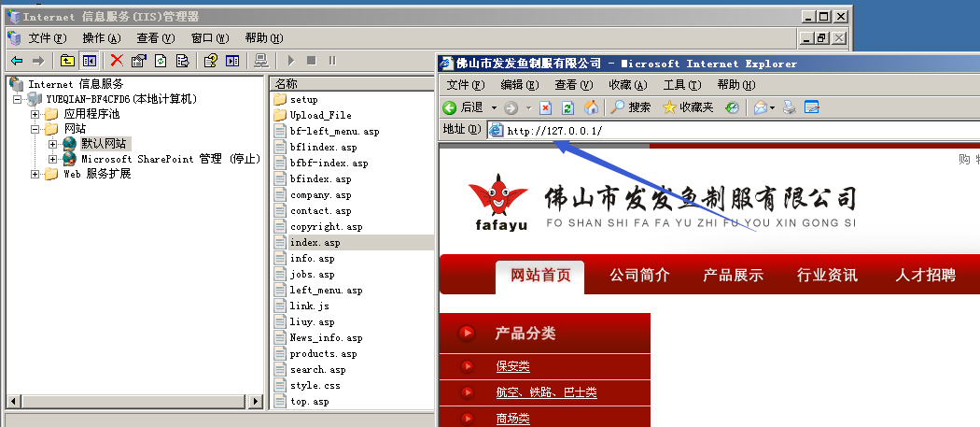Viewport: 980px width, 427px height.
Task: Click the IE address bar URL field
Action: (x=733, y=130)
